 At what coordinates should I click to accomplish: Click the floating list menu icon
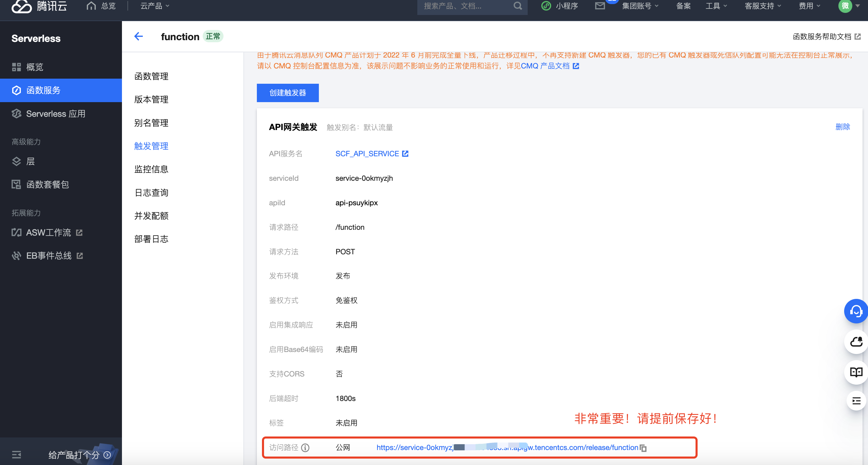pos(856,401)
